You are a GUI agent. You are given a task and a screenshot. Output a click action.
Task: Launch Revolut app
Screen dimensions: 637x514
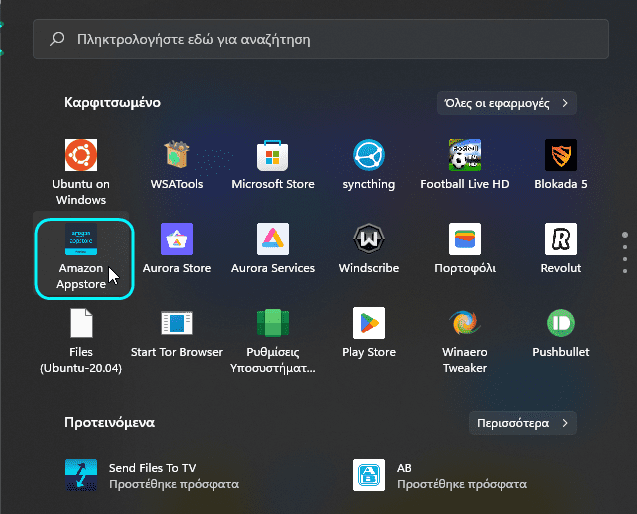click(561, 249)
